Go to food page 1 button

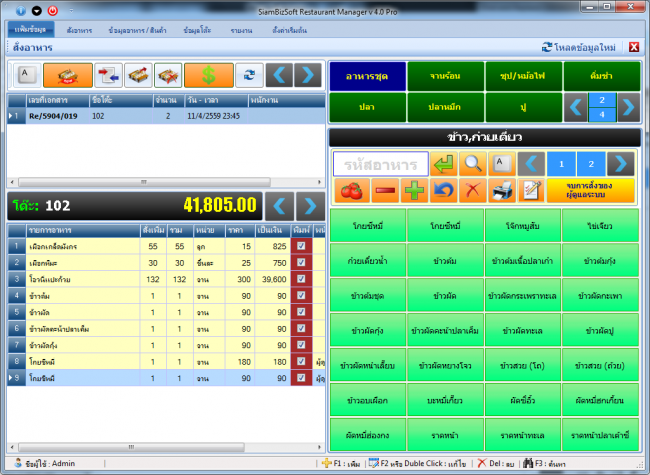click(x=561, y=164)
